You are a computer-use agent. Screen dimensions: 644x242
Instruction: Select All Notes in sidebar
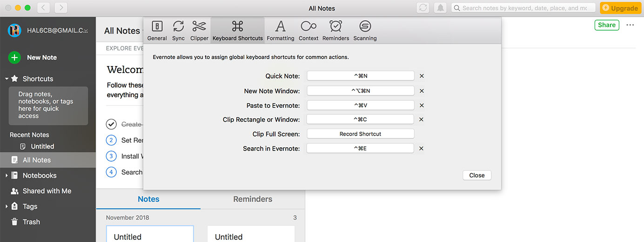(48, 160)
